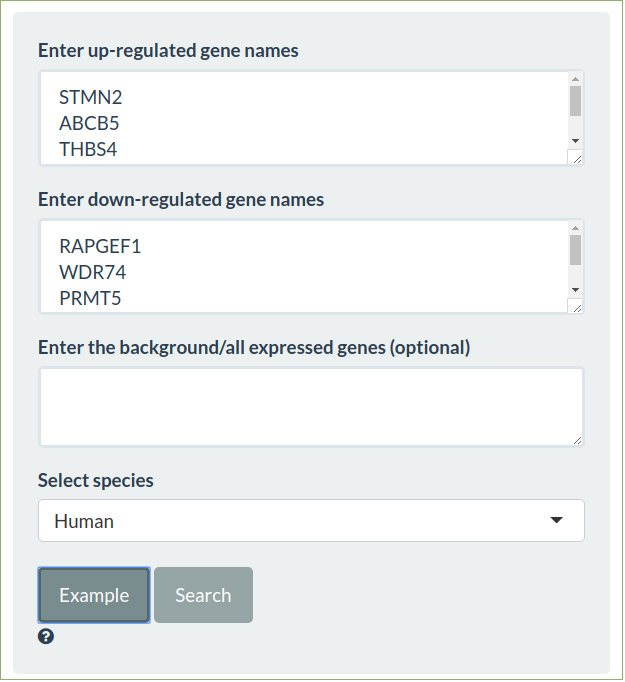Viewport: 625px width, 682px height.
Task: Click scroll-down arrow in up-regulated genes box
Action: click(575, 141)
